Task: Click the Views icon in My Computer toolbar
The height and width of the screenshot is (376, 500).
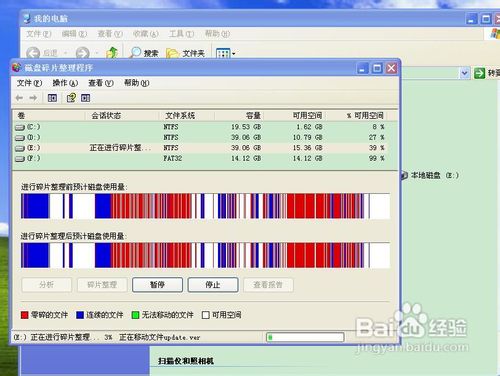Action: click(223, 53)
